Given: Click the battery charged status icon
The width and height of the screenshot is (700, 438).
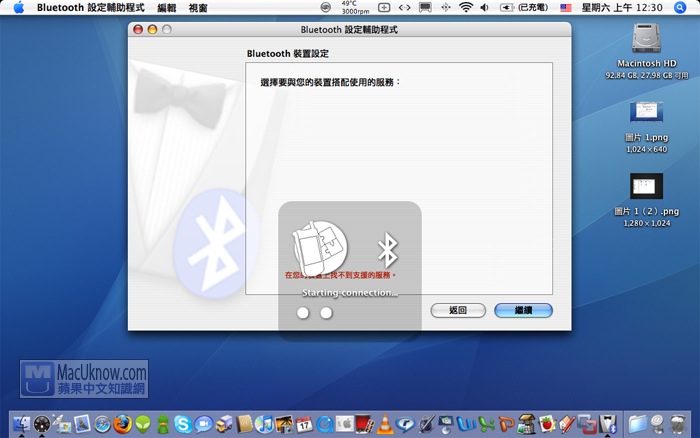Looking at the screenshot, I should point(523,7).
